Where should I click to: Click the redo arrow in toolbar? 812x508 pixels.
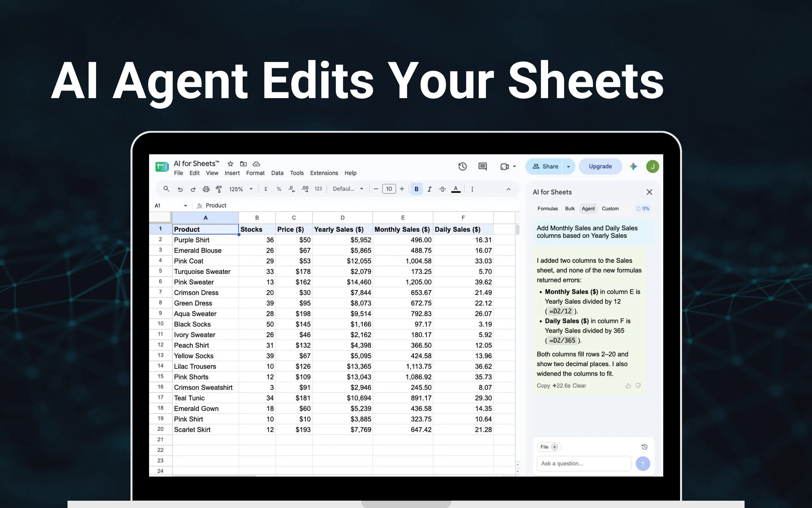(193, 189)
